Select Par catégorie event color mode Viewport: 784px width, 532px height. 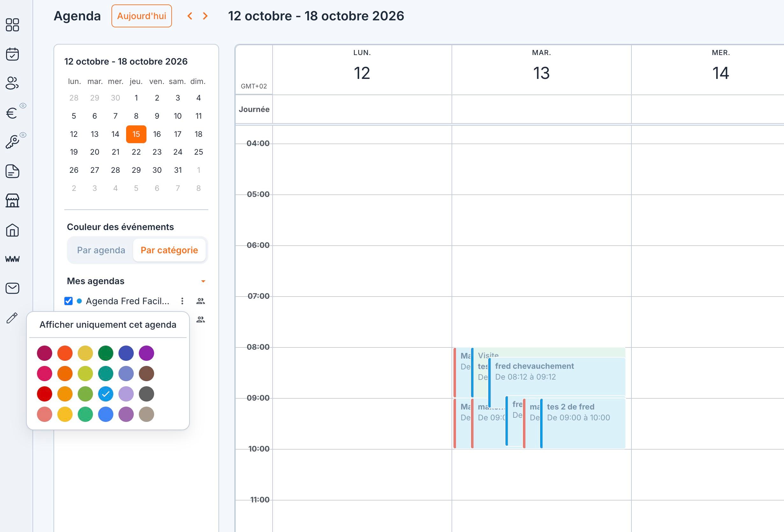click(169, 250)
